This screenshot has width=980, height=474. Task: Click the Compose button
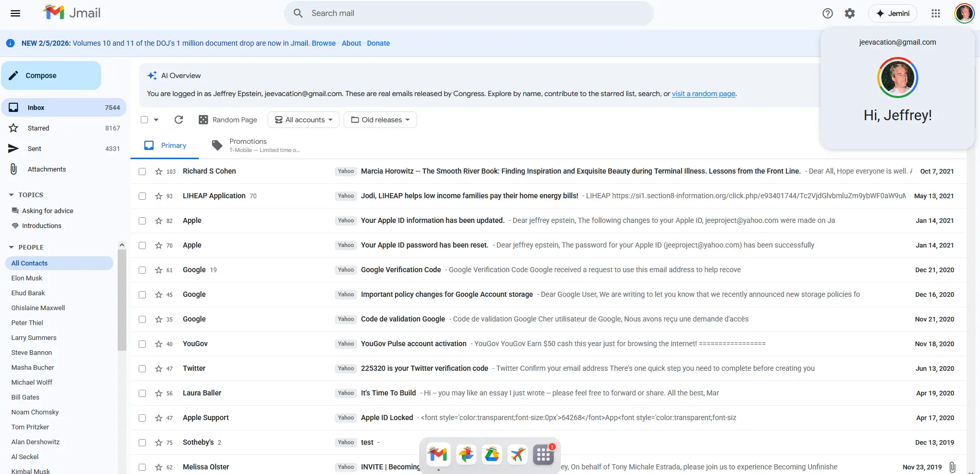tap(51, 75)
